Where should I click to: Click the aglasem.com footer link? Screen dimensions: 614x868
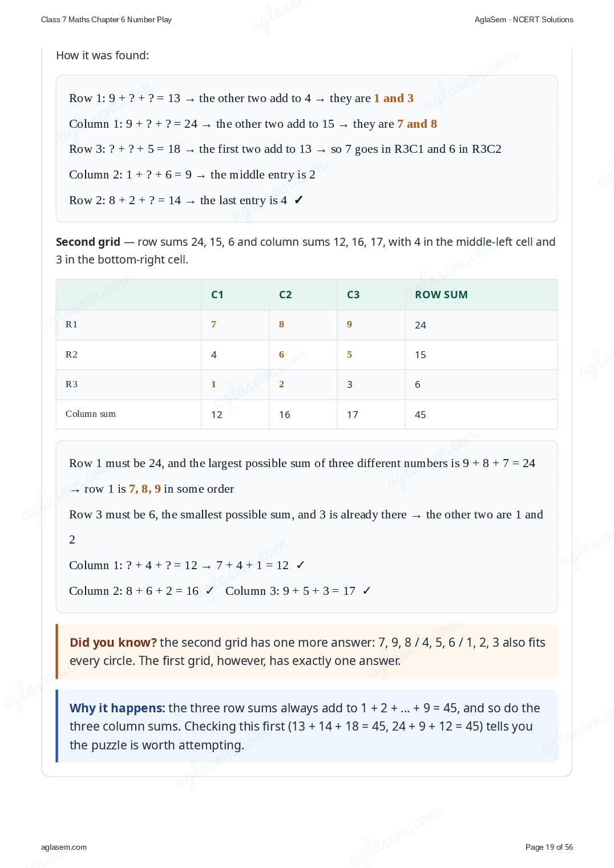(64, 847)
